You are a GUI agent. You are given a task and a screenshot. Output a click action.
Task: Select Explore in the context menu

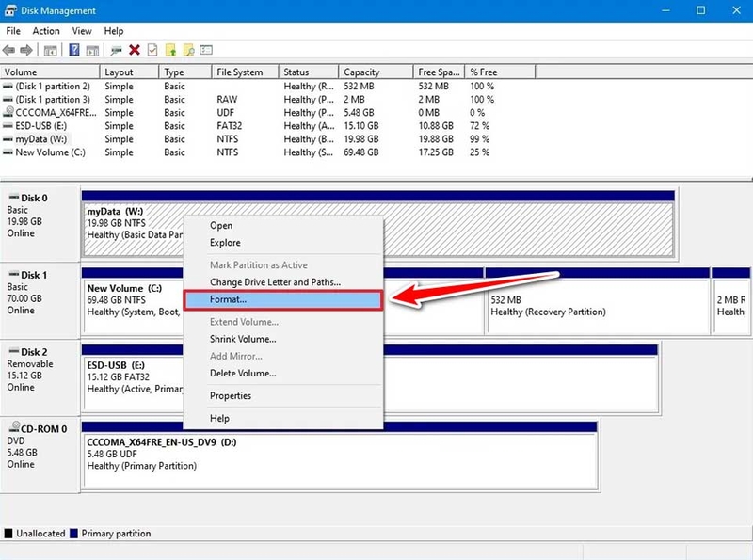(x=283, y=243)
